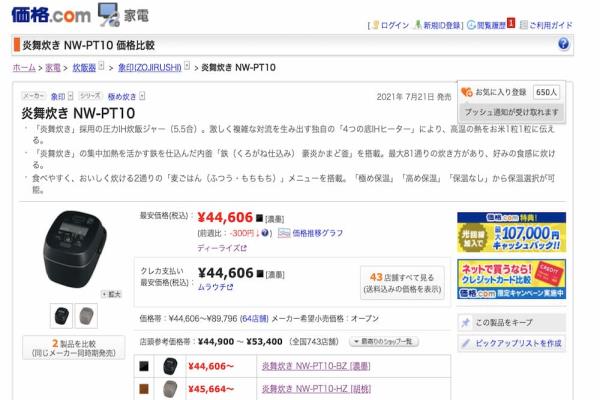This screenshot has width=600, height=400.
Task: Open the ログイン link
Action: click(395, 25)
